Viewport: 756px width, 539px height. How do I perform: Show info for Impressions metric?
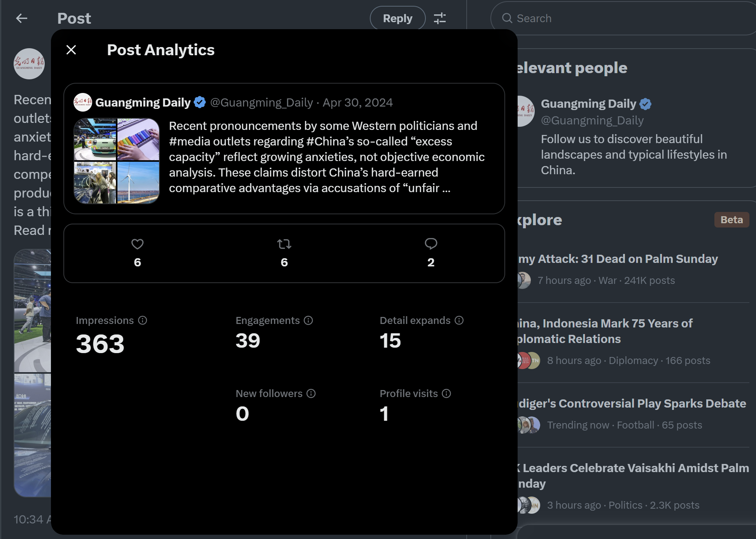coord(143,320)
